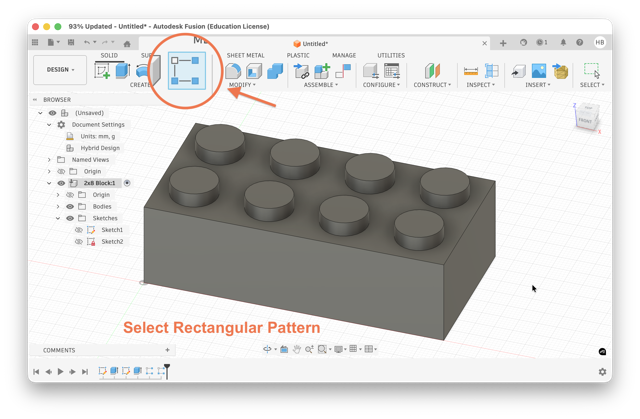
Task: Click the ViewCube FRONT face
Action: click(585, 121)
